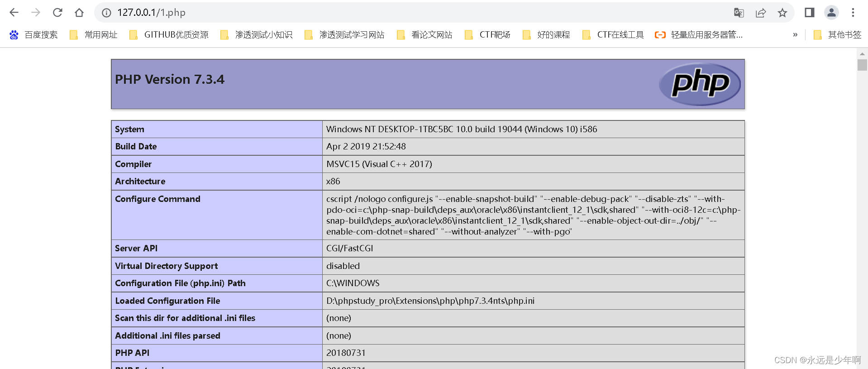
Task: Click the Loaded Configuration File label
Action: [x=167, y=301]
